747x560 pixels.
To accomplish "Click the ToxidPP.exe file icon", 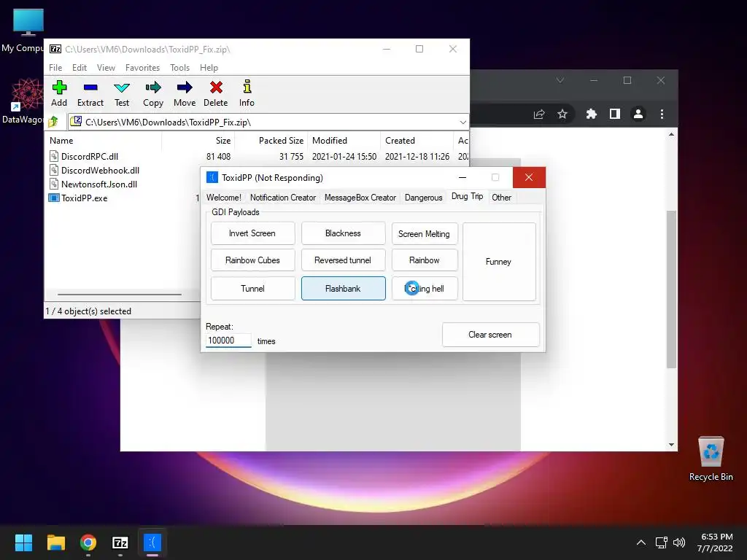I will [54, 198].
